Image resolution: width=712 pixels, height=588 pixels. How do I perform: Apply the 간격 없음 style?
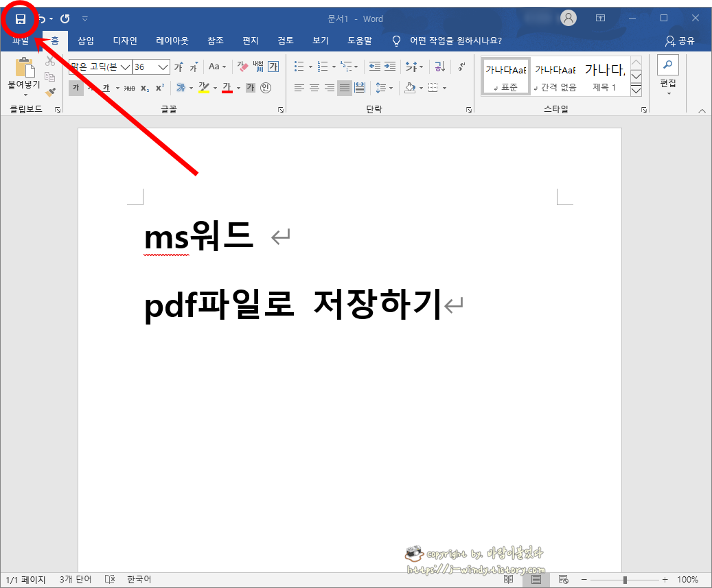click(x=555, y=76)
